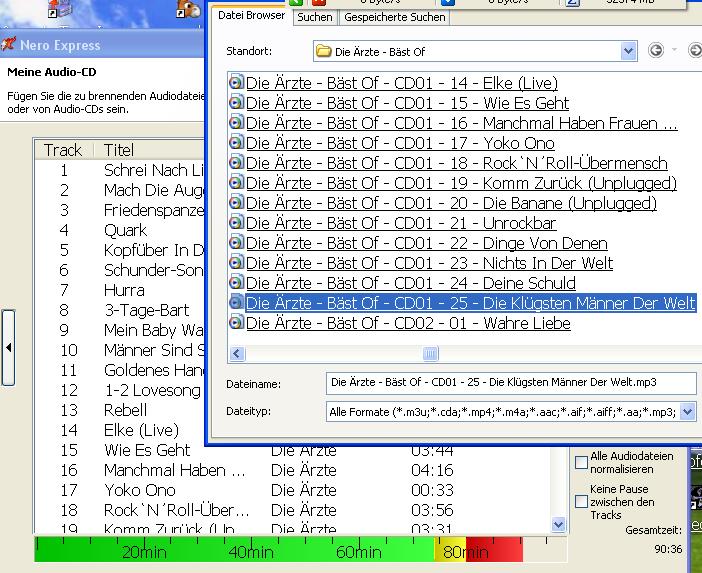Click audio file icon of track 22 Dinge Von Denen

236,242
